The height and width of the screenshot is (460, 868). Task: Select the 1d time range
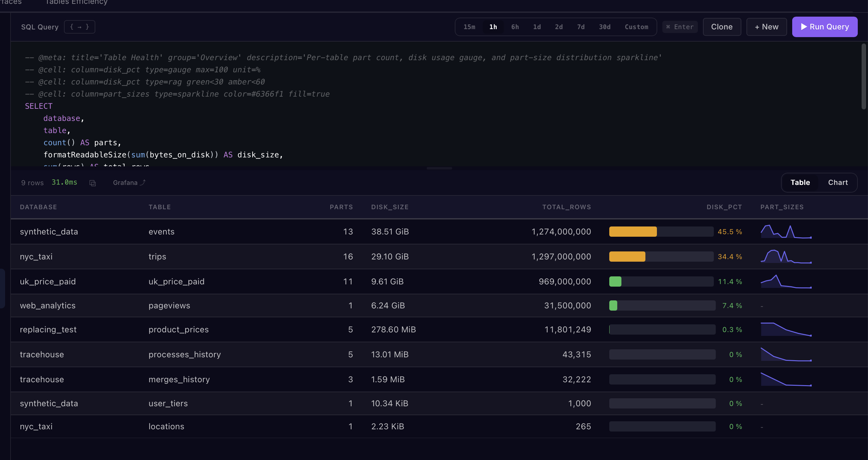click(537, 27)
